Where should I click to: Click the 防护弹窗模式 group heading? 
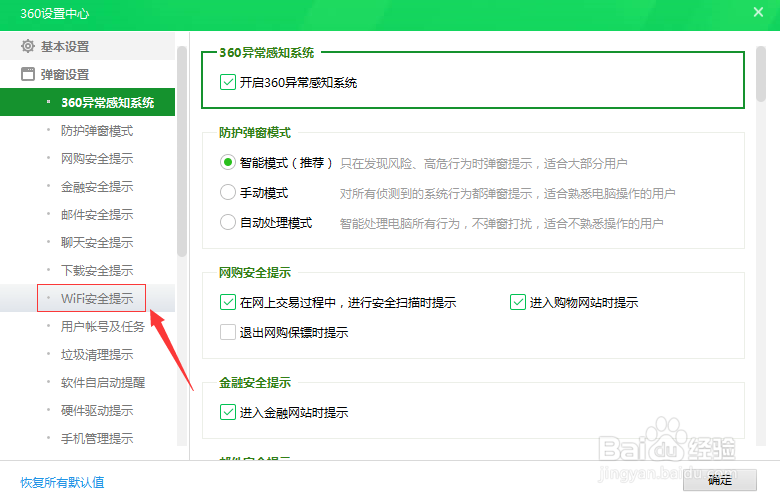255,132
